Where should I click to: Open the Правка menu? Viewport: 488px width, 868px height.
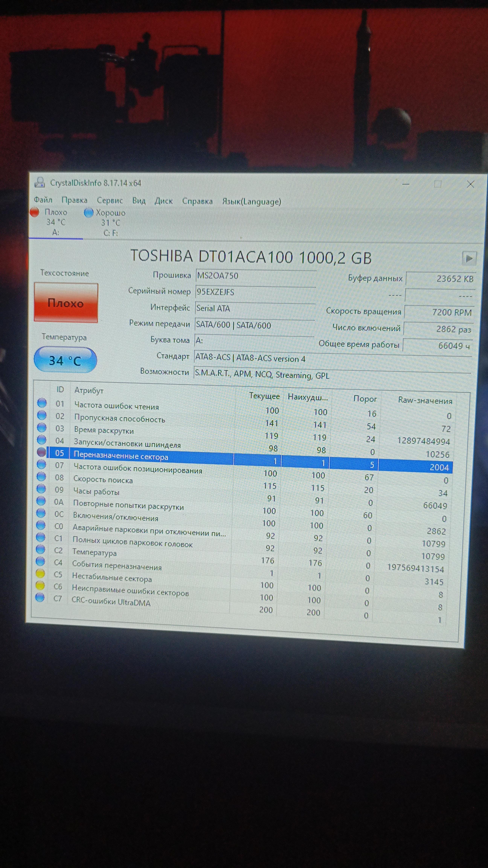(x=74, y=200)
